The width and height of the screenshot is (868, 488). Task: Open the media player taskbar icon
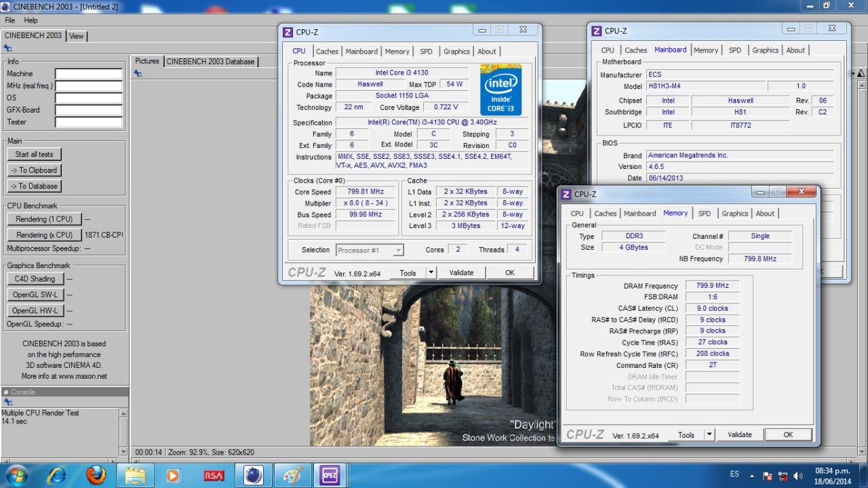pyautogui.click(x=174, y=475)
